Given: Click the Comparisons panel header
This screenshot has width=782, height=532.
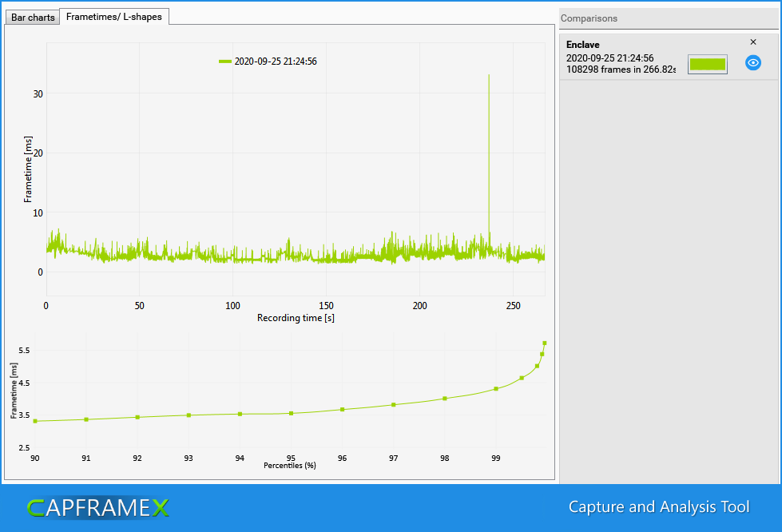Looking at the screenshot, I should tap(669, 18).
